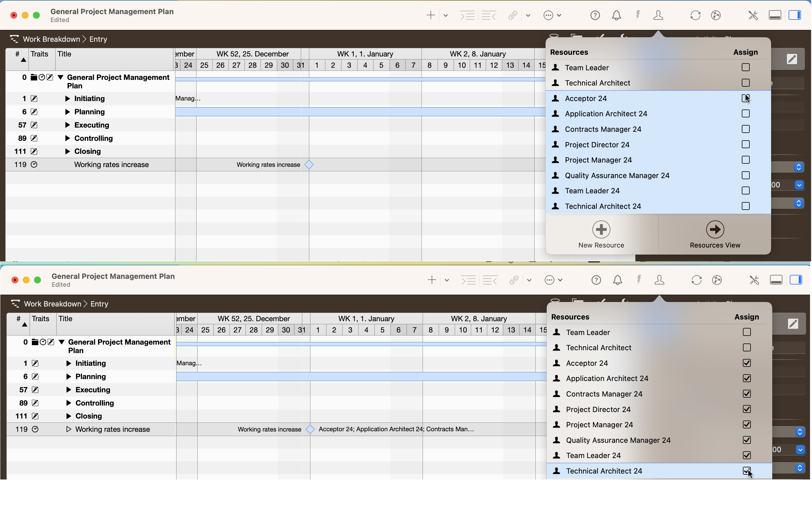The image size is (812, 508).
Task: Open the help question-mark icon in upper window
Action: pyautogui.click(x=595, y=15)
